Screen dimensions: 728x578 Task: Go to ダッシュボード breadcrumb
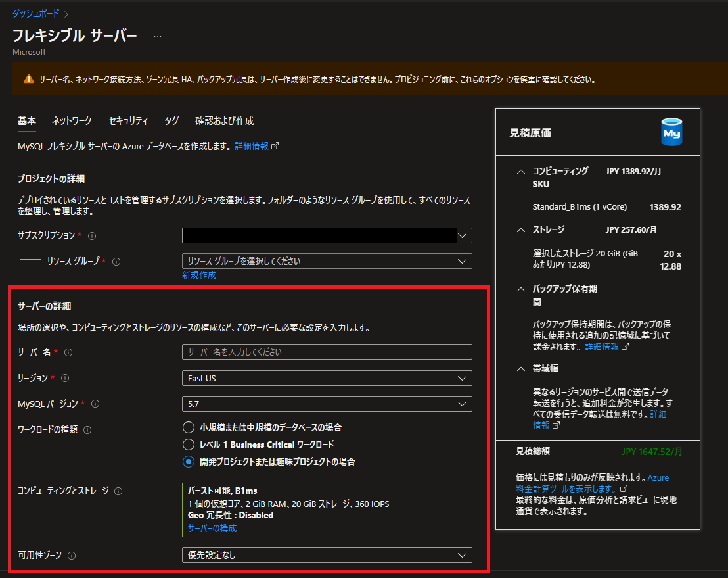(x=35, y=13)
